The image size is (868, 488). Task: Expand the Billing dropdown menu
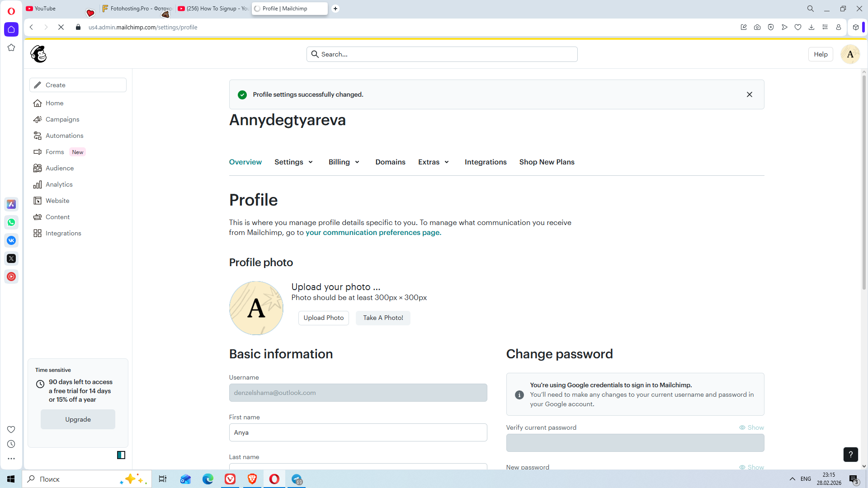(344, 162)
